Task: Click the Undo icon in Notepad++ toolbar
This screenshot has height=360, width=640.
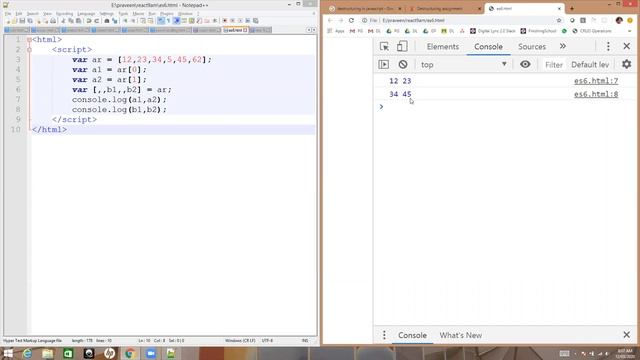Action: (x=89, y=21)
